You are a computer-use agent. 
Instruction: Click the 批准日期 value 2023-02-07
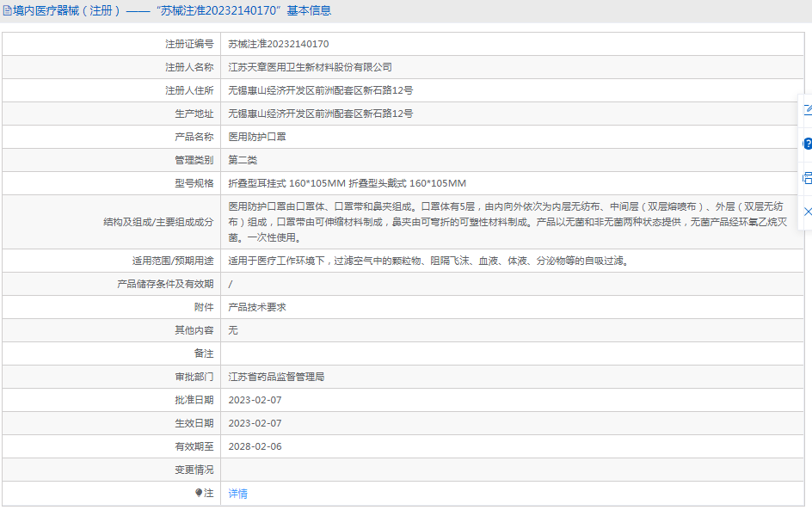255,400
